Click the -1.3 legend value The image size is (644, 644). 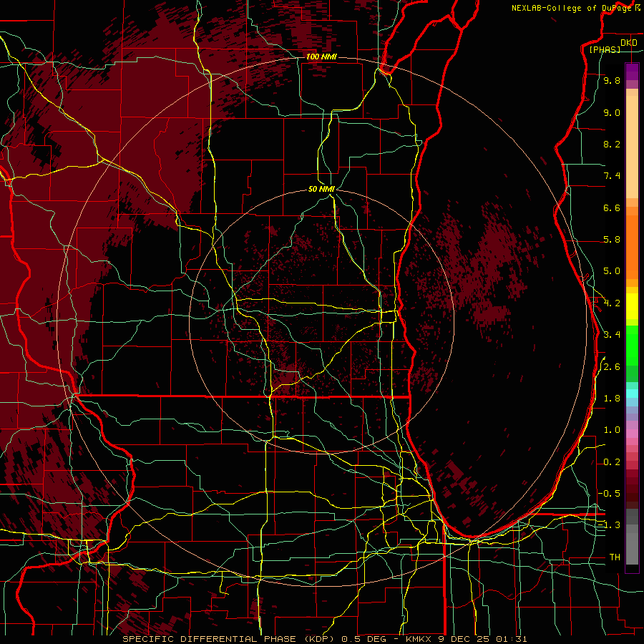(x=609, y=525)
